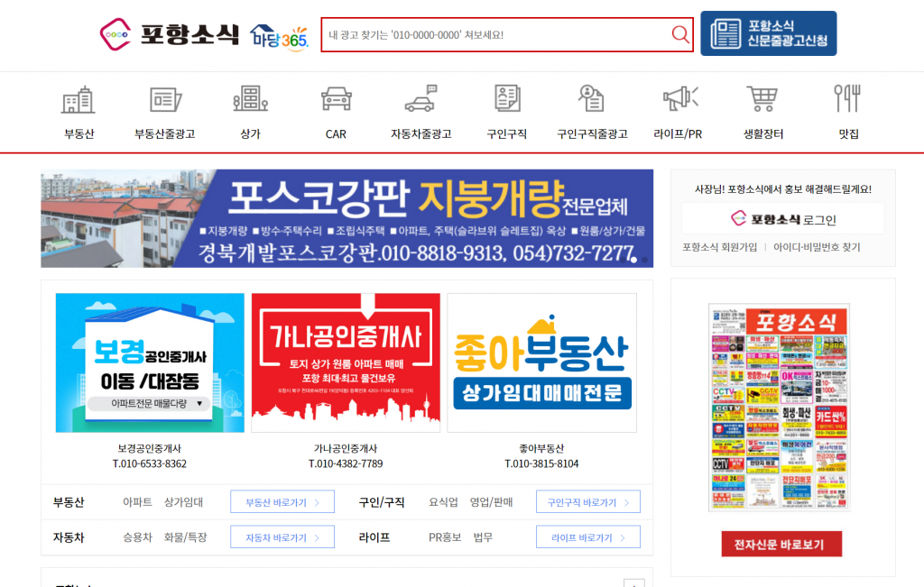Click 라이프 바로가기 button
Screen dimensions: 924x587
588,537
